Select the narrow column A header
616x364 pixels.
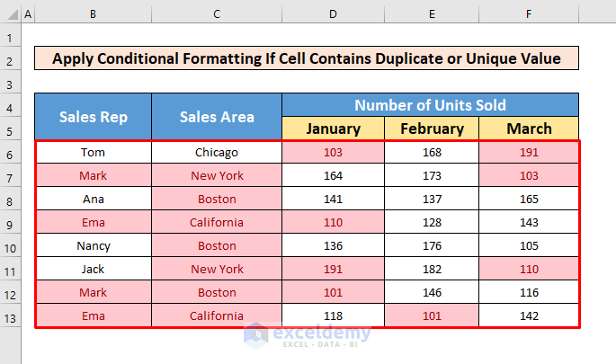27,14
